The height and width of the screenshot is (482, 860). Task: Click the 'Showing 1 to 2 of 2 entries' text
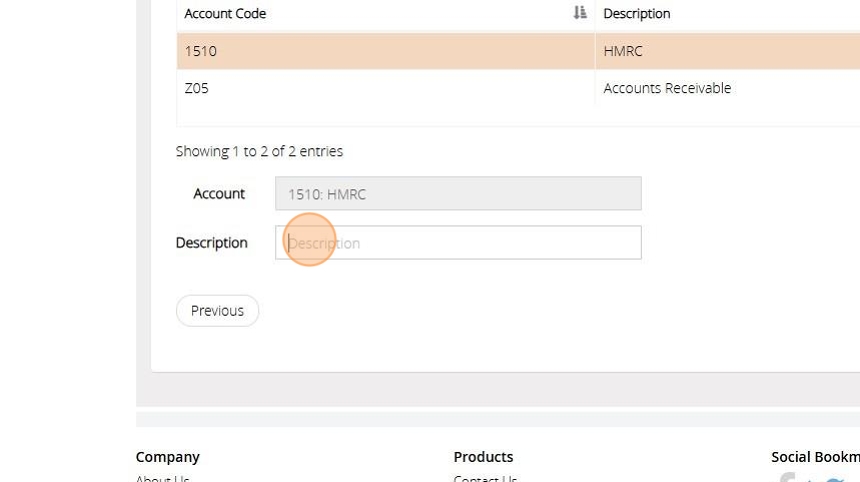coord(259,151)
